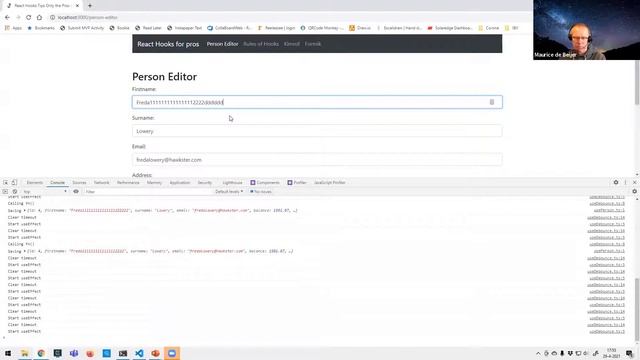This screenshot has width=640, height=360.
Task: Click into the Firstname input field
Action: pos(317,102)
